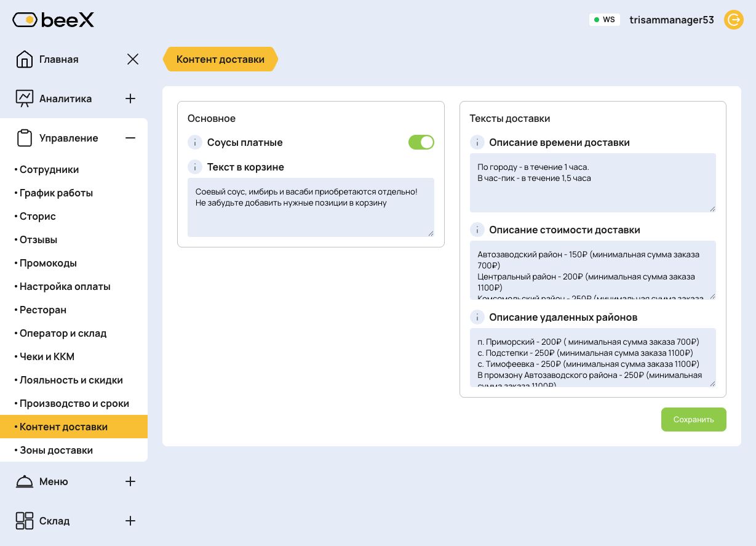Click info icon for Описание времени доставки
The width and height of the screenshot is (756, 546).
coord(477,142)
